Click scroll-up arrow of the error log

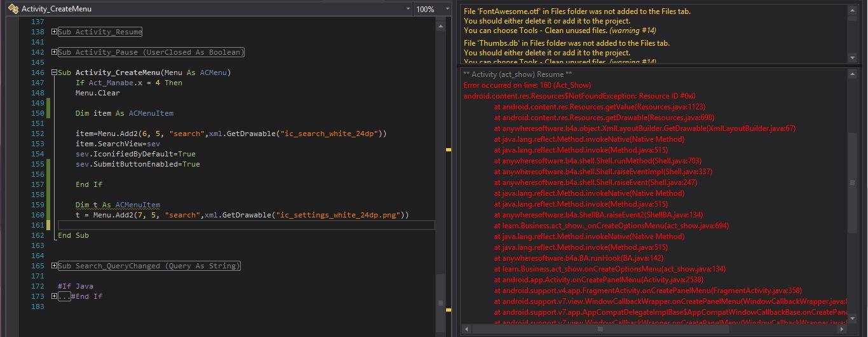tap(852, 74)
